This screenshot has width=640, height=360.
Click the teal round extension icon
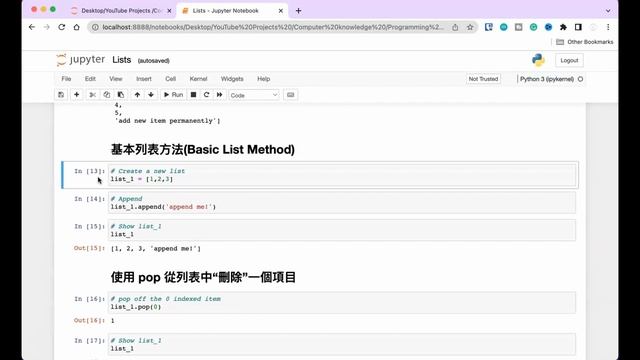click(x=504, y=27)
